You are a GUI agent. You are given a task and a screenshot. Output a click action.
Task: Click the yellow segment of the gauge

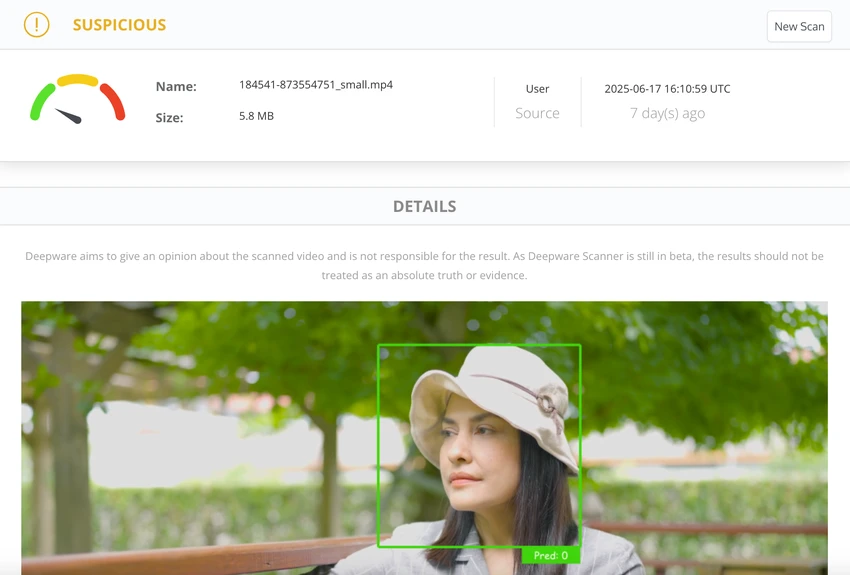pos(78,80)
